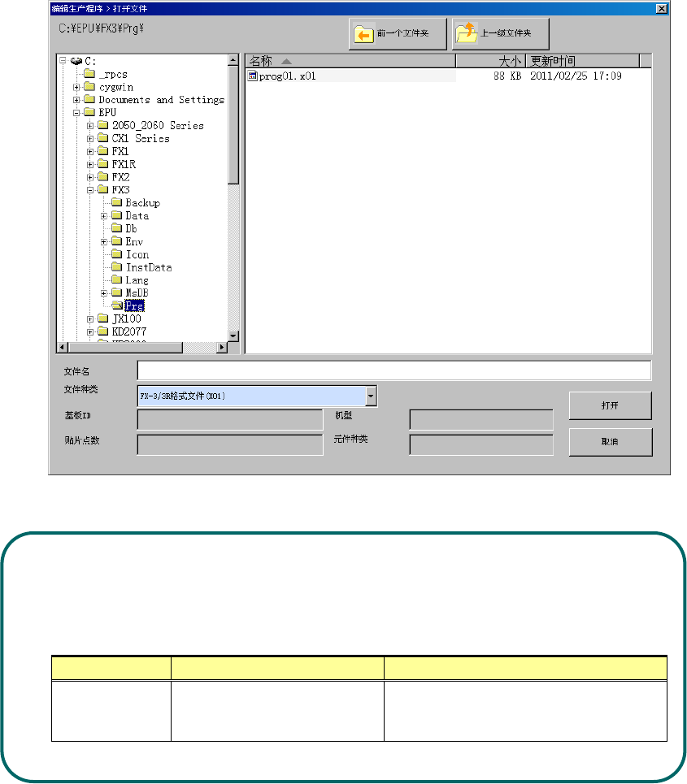The image size is (687, 784).
Task: Click tree horizontal scrollbar left arrow
Action: 63,347
